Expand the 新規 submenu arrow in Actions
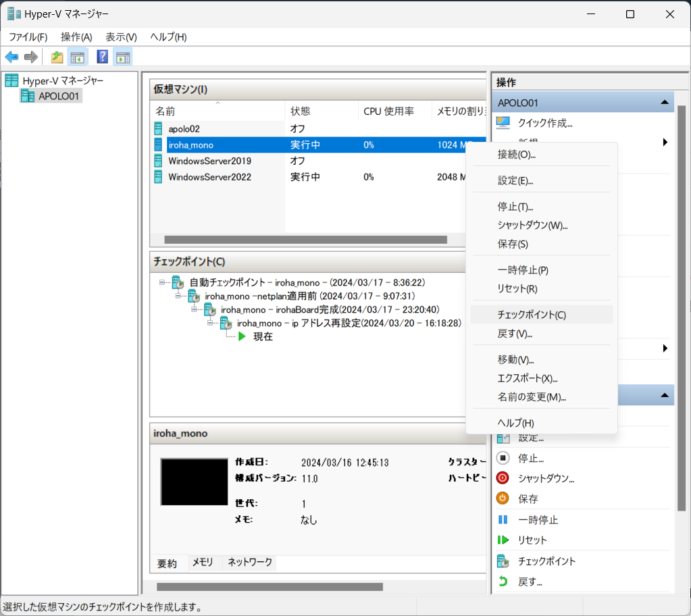Screen dimensions: 691x616 coord(665,142)
